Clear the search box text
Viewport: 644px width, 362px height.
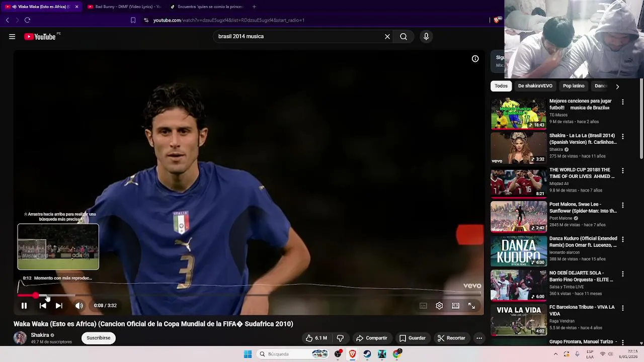pyautogui.click(x=387, y=36)
